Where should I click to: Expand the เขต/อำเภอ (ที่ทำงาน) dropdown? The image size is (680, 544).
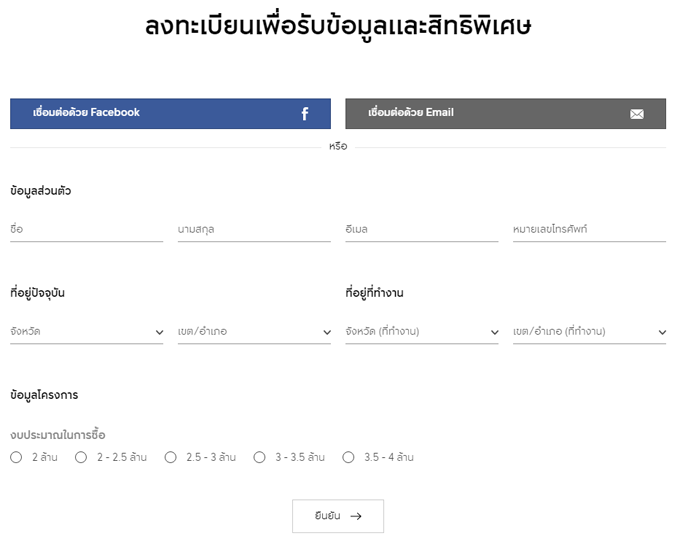pyautogui.click(x=589, y=331)
